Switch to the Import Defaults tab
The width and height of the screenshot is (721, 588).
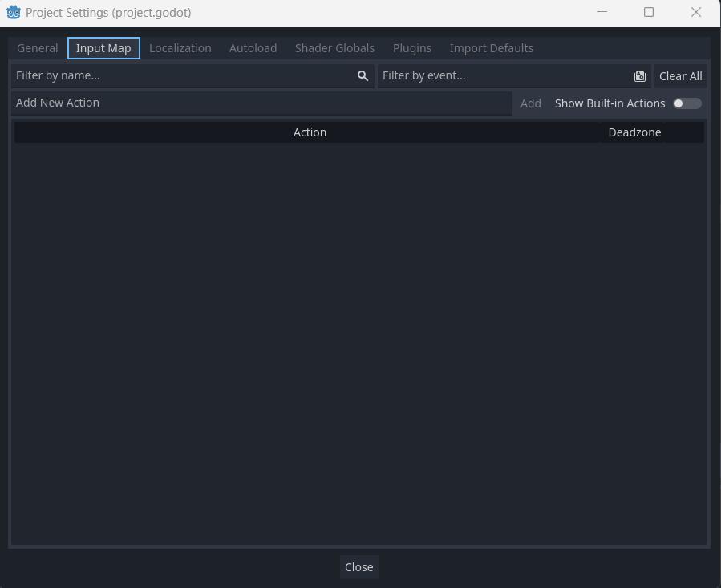pos(491,48)
